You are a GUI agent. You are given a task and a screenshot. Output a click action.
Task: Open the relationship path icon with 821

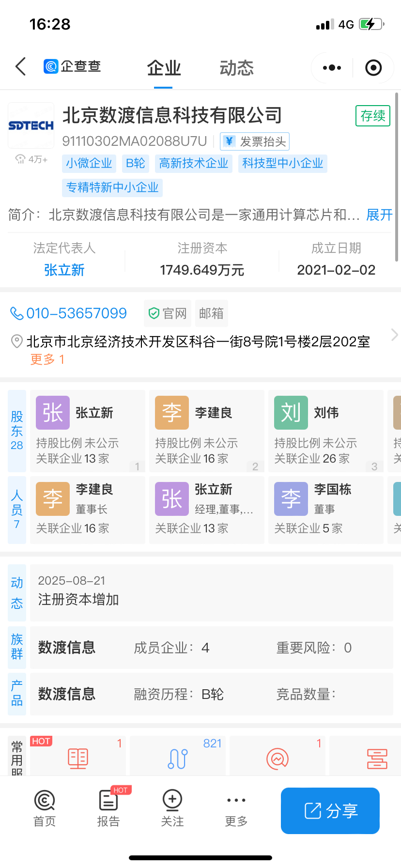tap(178, 758)
